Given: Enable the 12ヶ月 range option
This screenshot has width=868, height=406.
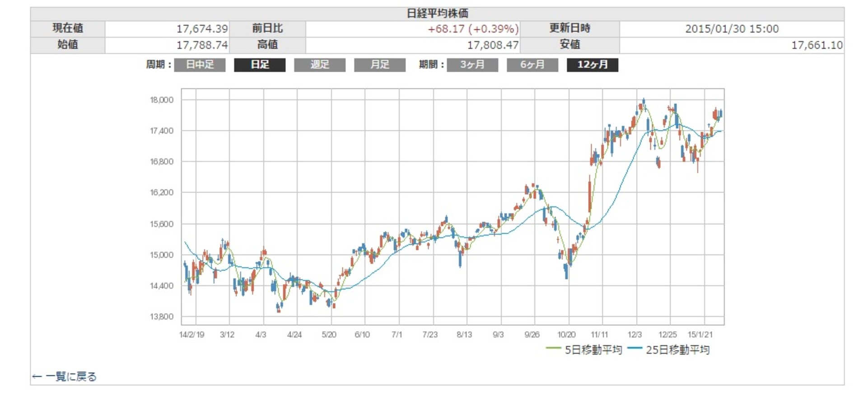Looking at the screenshot, I should click(593, 65).
